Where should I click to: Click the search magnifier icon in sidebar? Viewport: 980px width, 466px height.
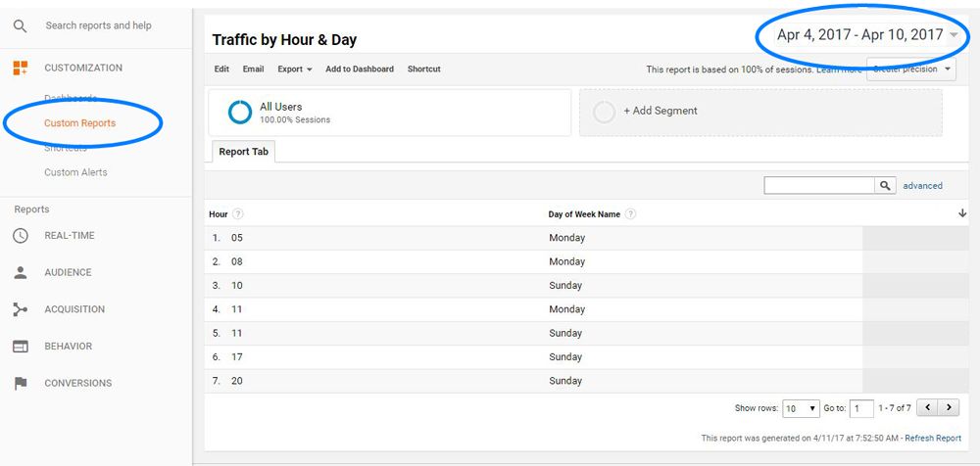point(20,25)
